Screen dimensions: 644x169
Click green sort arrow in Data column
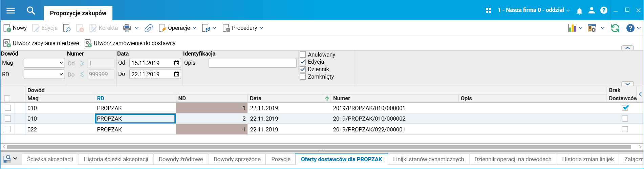327,99
